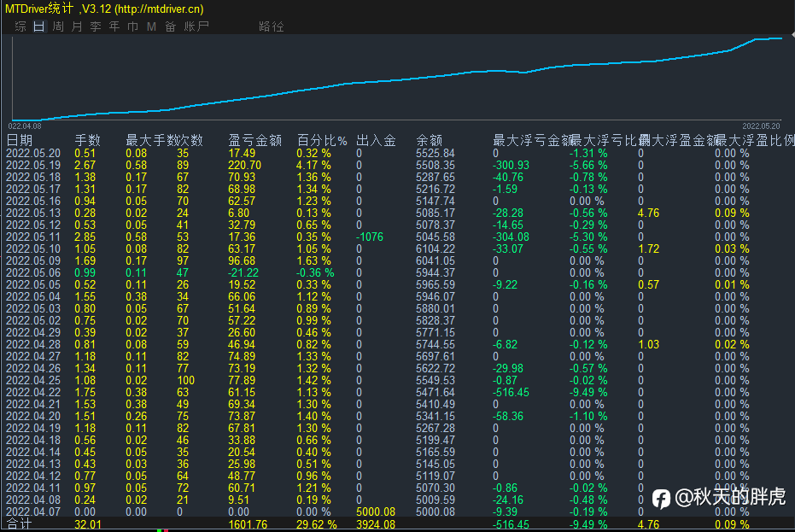The width and height of the screenshot is (795, 532).
Task: Select the 2022.05.19 date cell
Action: (33, 166)
